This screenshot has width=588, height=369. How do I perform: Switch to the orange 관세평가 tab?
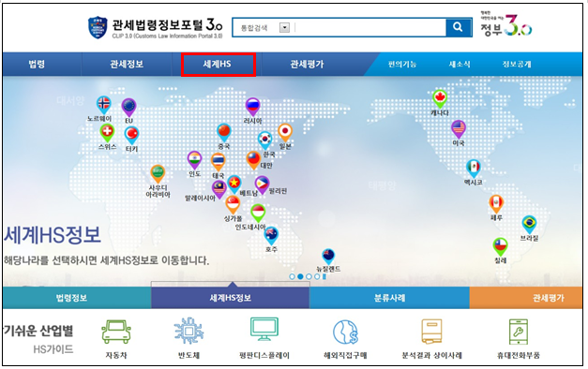pyautogui.click(x=526, y=298)
